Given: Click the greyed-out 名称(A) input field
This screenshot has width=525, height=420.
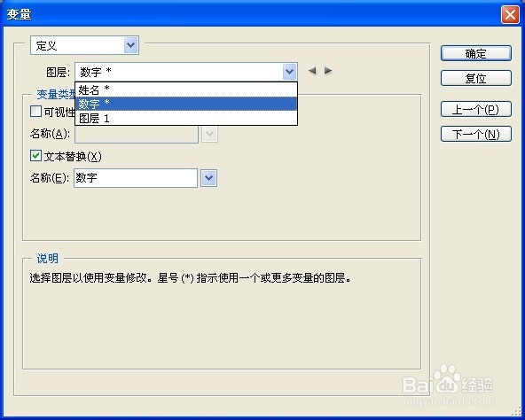Looking at the screenshot, I should [137, 135].
